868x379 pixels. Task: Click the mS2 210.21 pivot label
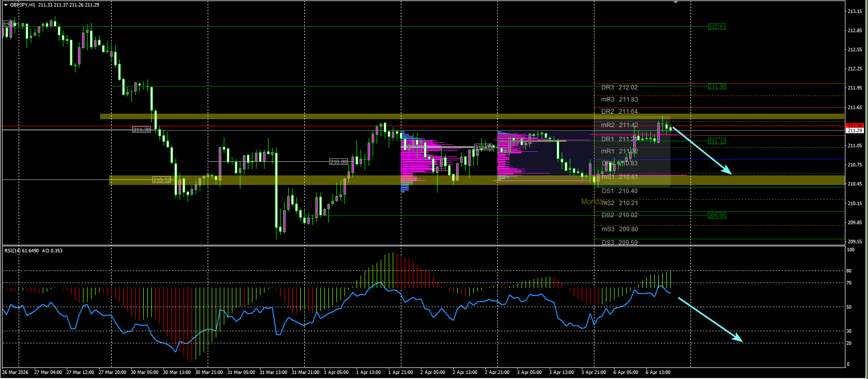(x=620, y=203)
